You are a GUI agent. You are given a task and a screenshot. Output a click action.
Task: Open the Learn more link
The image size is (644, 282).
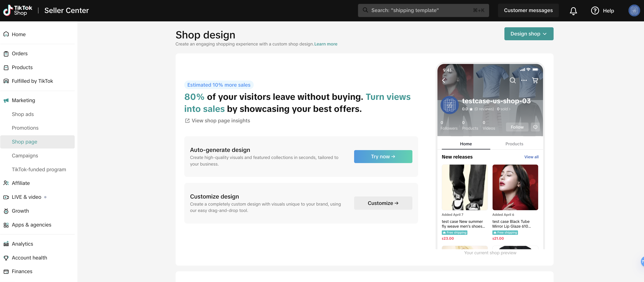(325, 44)
